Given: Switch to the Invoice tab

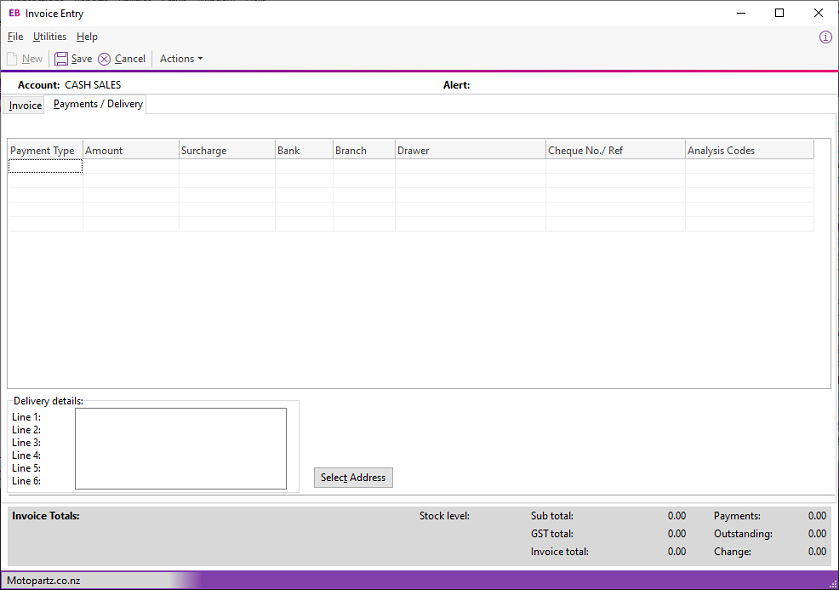Looking at the screenshot, I should [x=25, y=105].
